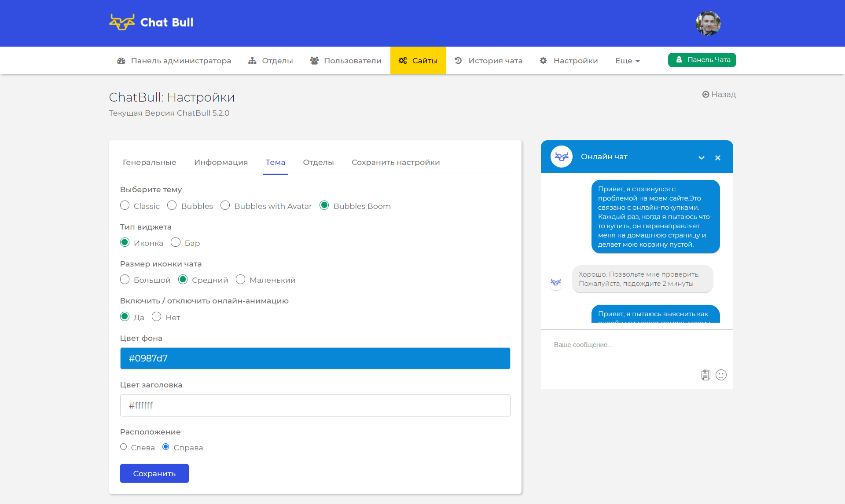This screenshot has height=504, width=845.
Task: Open background color field #0987d7
Action: (315, 358)
